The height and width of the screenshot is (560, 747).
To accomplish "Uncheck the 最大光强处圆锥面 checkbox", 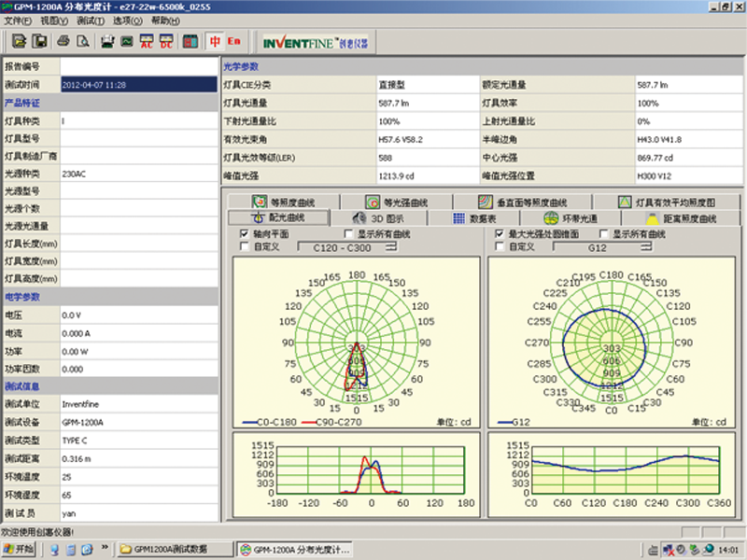I will click(x=500, y=233).
